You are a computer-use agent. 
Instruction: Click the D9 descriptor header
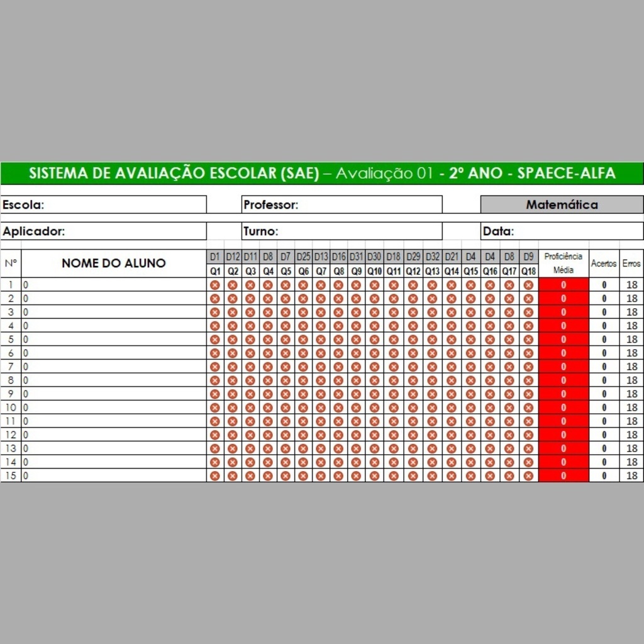pyautogui.click(x=528, y=257)
